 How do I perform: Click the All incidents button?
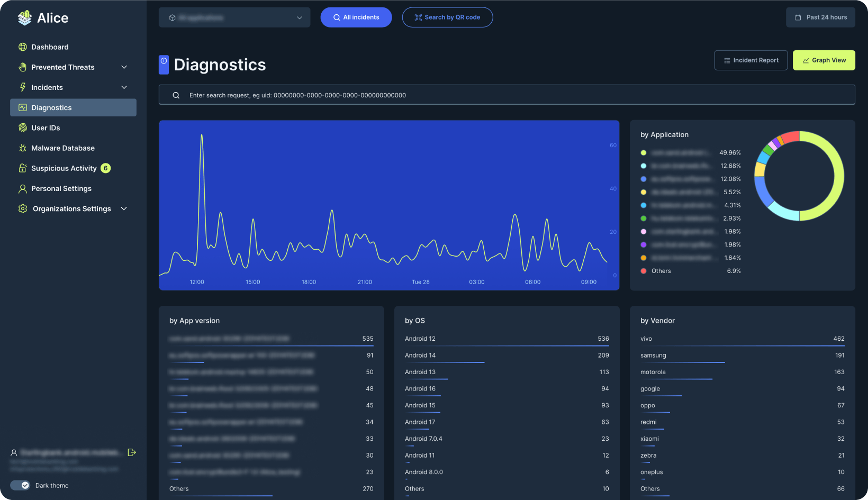[x=356, y=17]
